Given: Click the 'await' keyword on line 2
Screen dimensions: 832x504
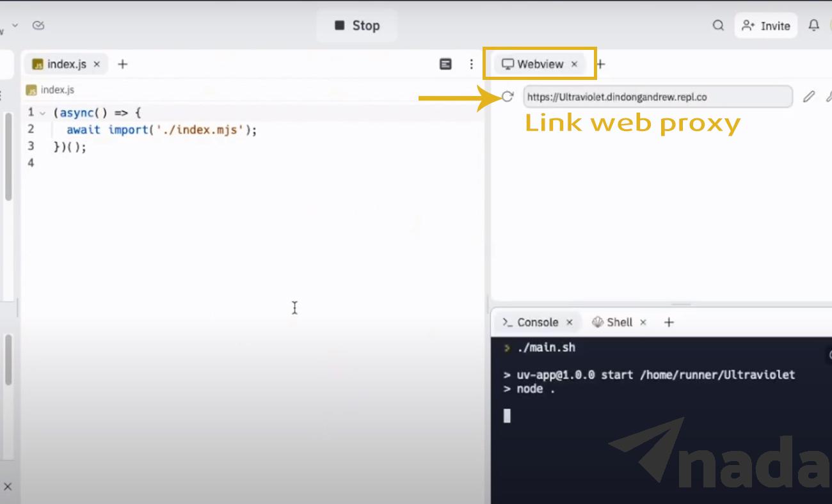Looking at the screenshot, I should 84,130.
